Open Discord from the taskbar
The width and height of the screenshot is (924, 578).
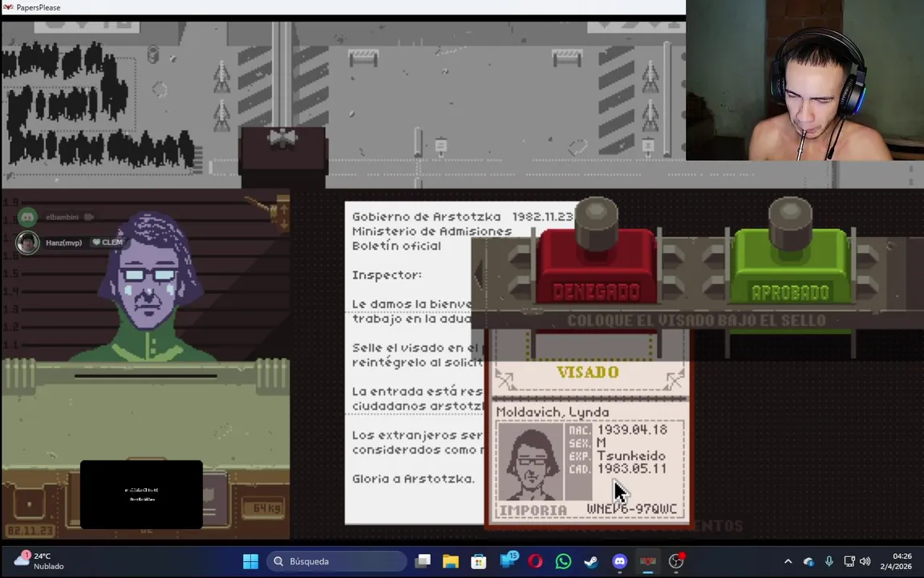[619, 561]
